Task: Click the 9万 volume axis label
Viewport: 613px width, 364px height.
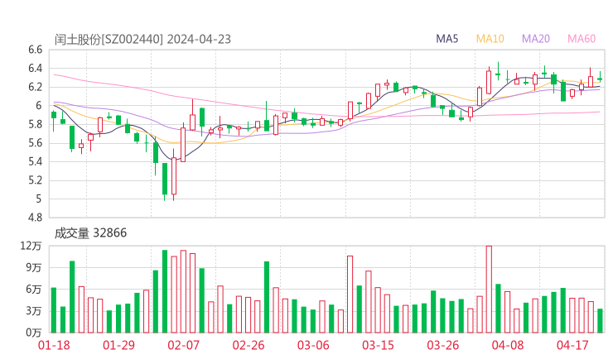Action: [34, 267]
